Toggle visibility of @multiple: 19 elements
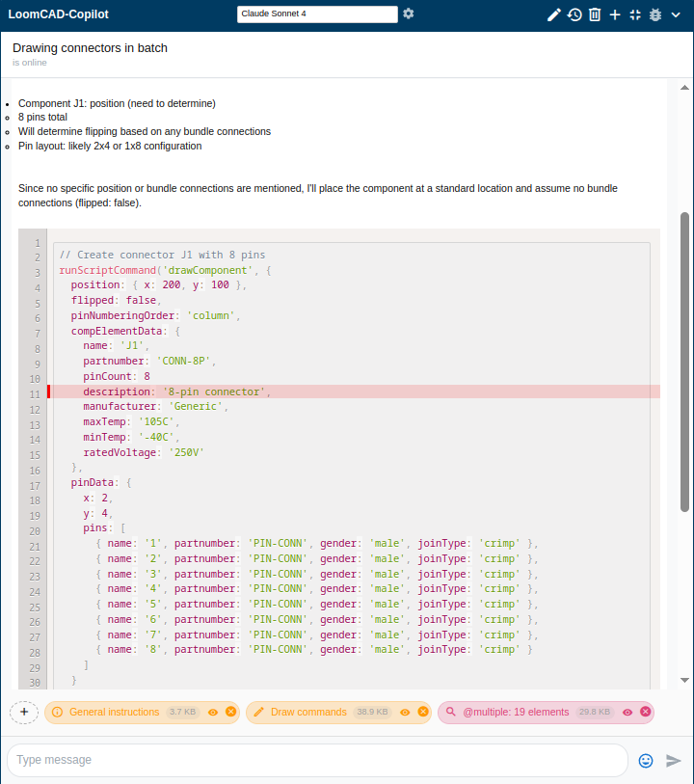This screenshot has height=784, width=694. pyautogui.click(x=627, y=712)
